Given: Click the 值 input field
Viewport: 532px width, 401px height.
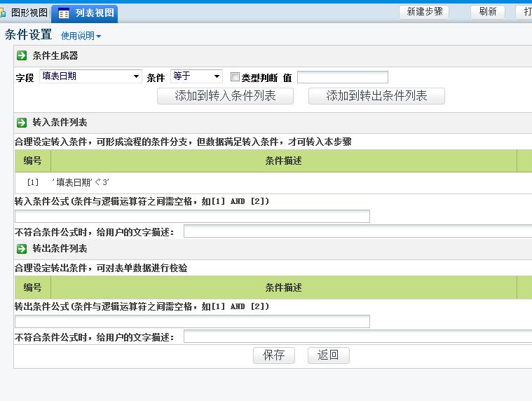Looking at the screenshot, I should click(x=342, y=77).
